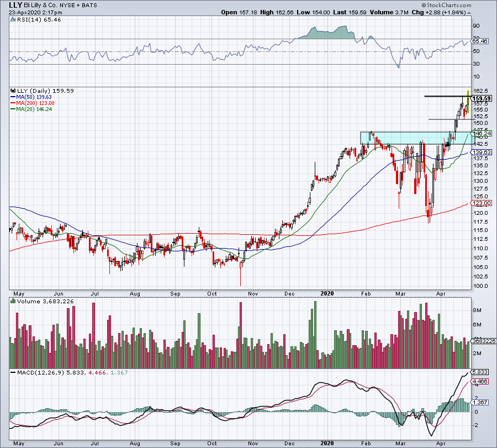The height and width of the screenshot is (448, 497).
Task: Click the Volume 3.7M header value
Action: 389,12
